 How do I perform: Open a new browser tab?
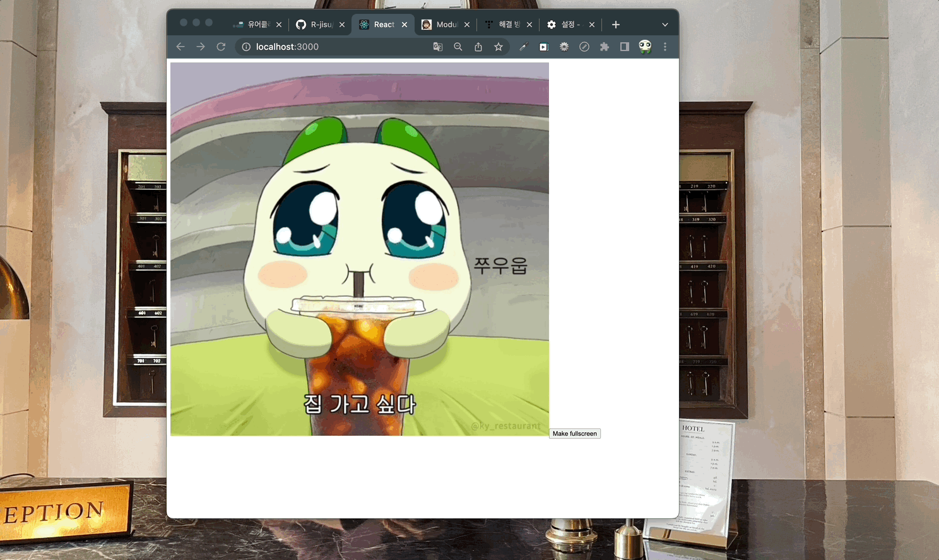(616, 25)
